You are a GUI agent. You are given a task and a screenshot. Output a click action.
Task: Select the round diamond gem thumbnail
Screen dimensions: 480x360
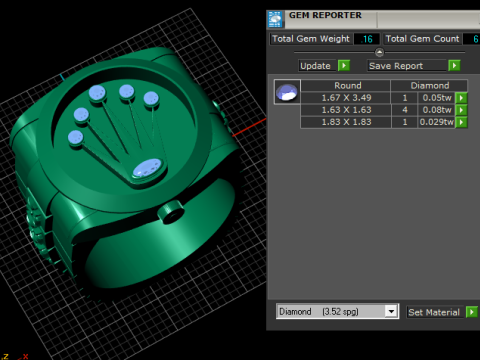287,92
